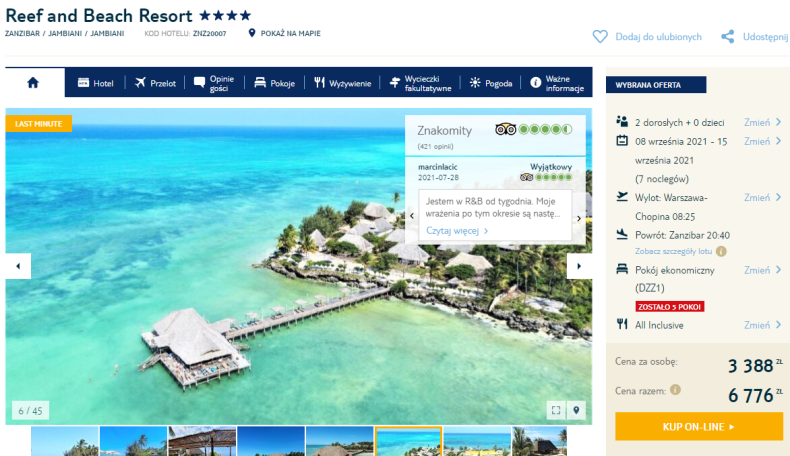Click the share icon next to Udostępnij

point(728,37)
